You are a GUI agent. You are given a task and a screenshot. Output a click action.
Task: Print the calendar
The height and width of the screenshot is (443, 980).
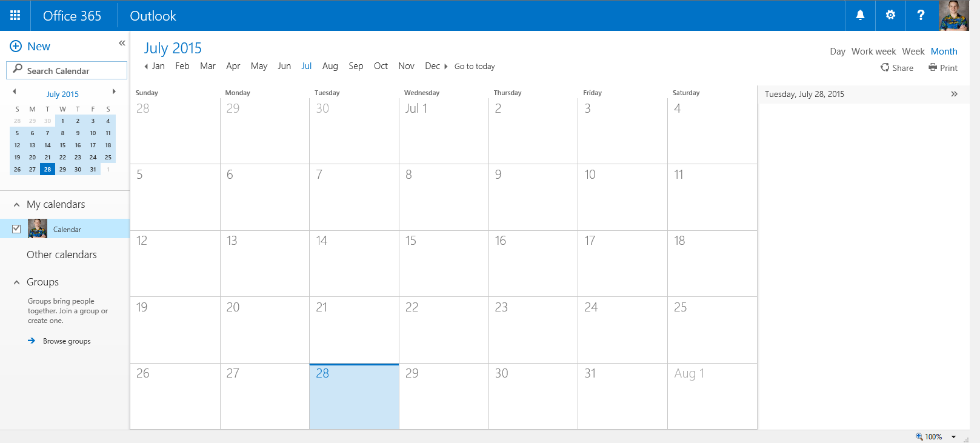[x=943, y=68]
